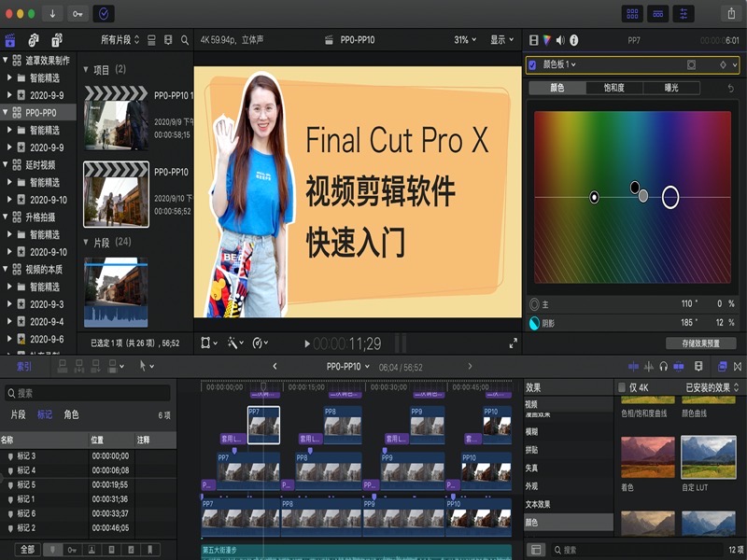Screen dimensions: 747x560
Task: Collapse the 遮罩效果制作 library
Action: pos(6,60)
